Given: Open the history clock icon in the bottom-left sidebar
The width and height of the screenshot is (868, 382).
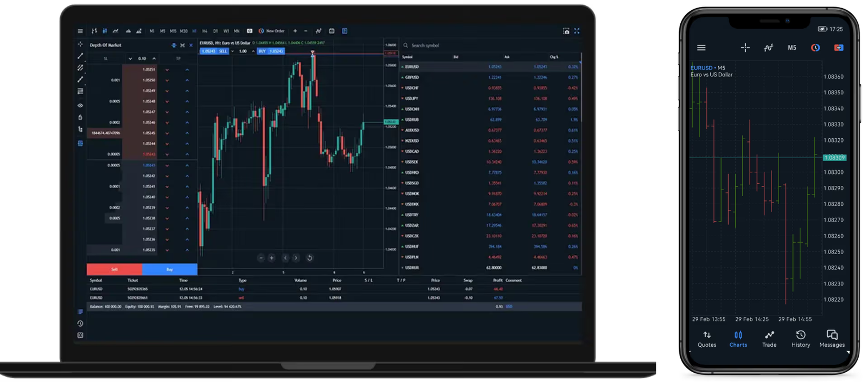Looking at the screenshot, I should pyautogui.click(x=80, y=323).
